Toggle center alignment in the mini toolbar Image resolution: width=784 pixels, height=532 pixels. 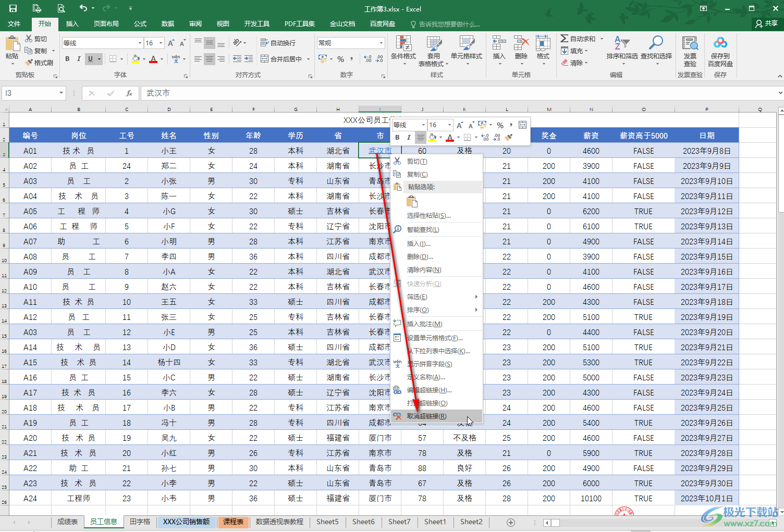point(420,138)
